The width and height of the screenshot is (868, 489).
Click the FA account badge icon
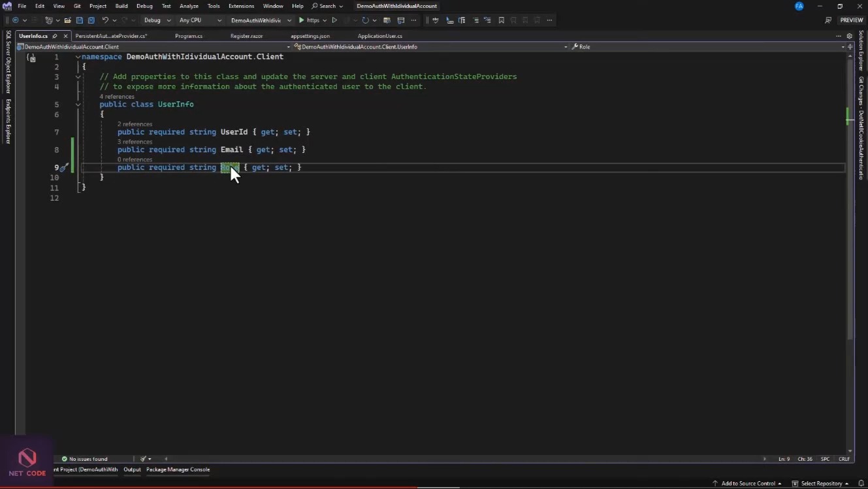[799, 6]
